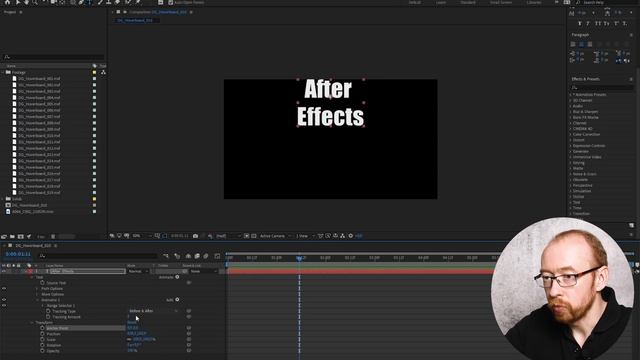Select the Type tool in toolbar
The image size is (640, 360).
pyautogui.click(x=90, y=2)
